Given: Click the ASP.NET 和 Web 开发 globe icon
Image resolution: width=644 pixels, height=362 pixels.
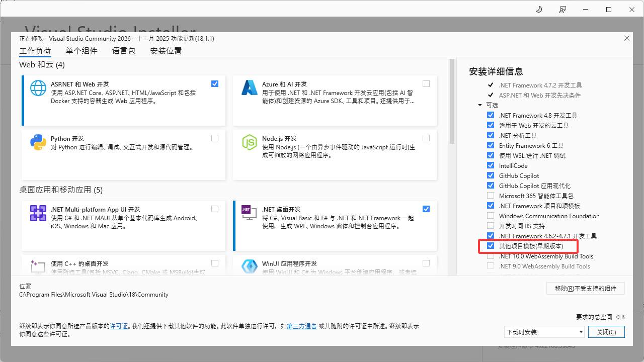Looking at the screenshot, I should click(x=38, y=88).
